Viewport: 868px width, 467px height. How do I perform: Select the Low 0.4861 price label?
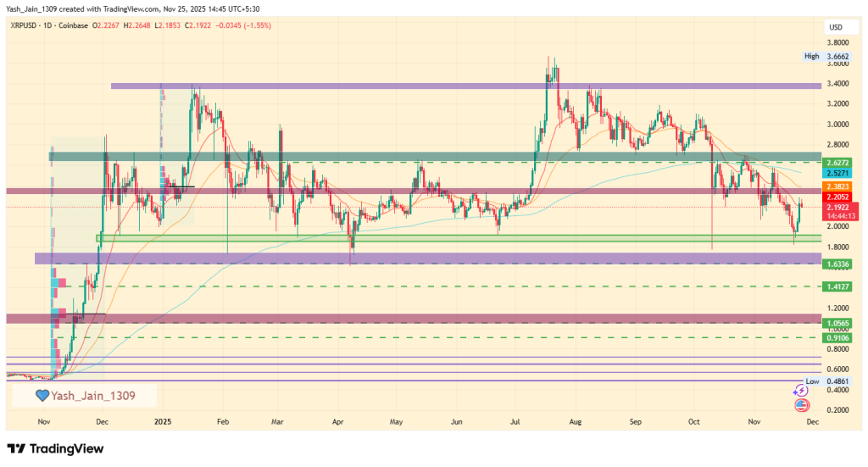tap(825, 381)
